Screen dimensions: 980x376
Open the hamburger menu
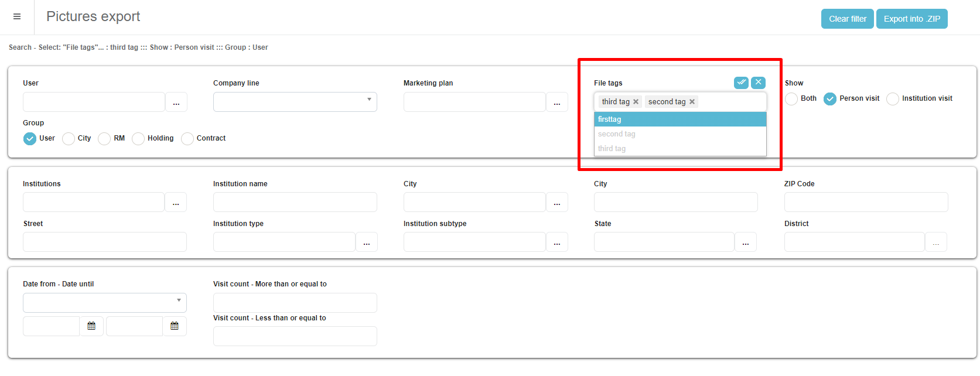coord(17,17)
